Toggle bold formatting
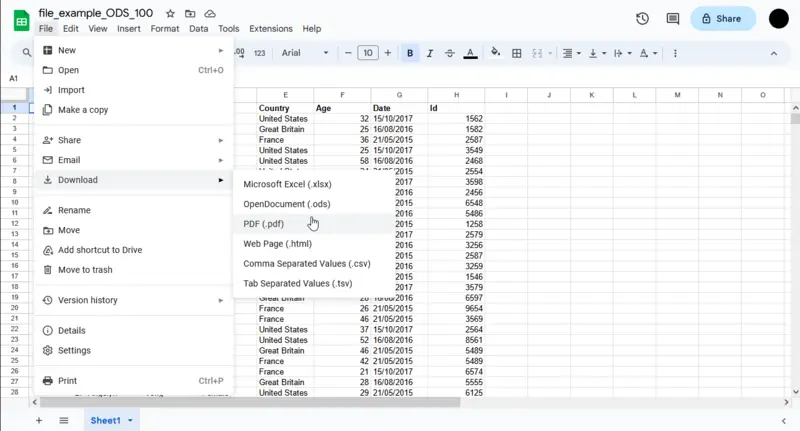The image size is (800, 431). point(410,53)
